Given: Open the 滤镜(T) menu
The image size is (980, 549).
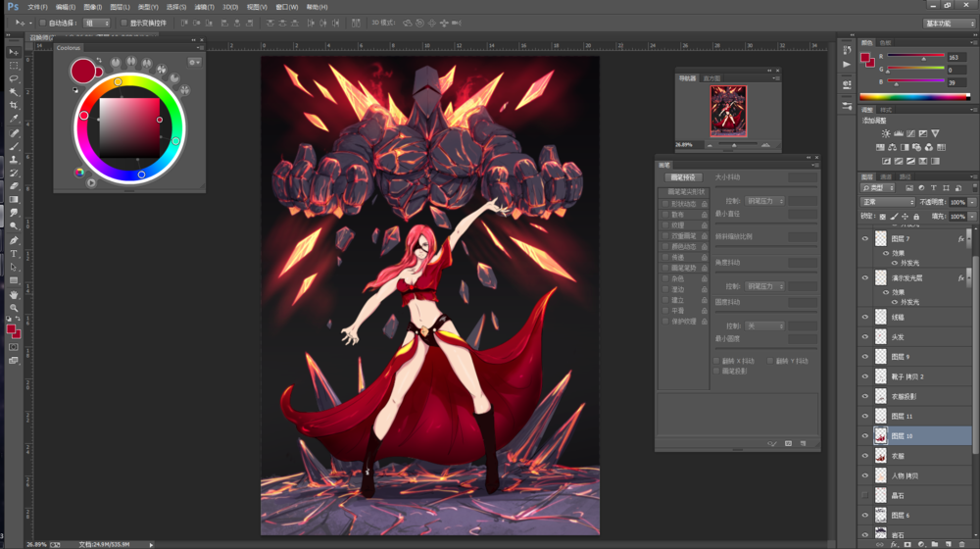Looking at the screenshot, I should [x=205, y=7].
